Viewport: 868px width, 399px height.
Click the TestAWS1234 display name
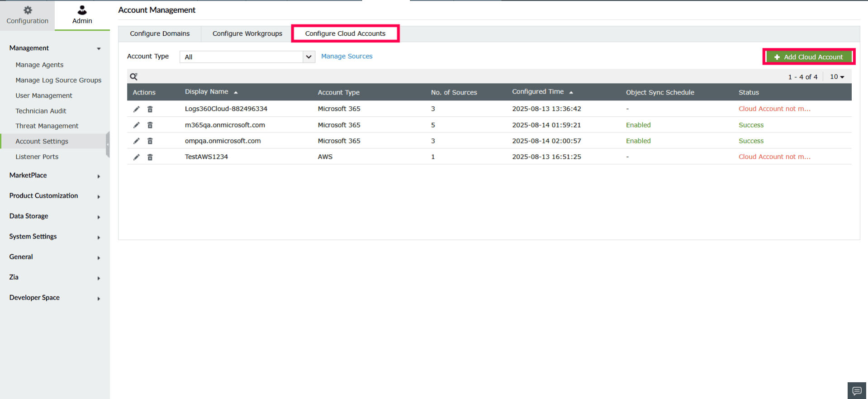click(x=206, y=157)
